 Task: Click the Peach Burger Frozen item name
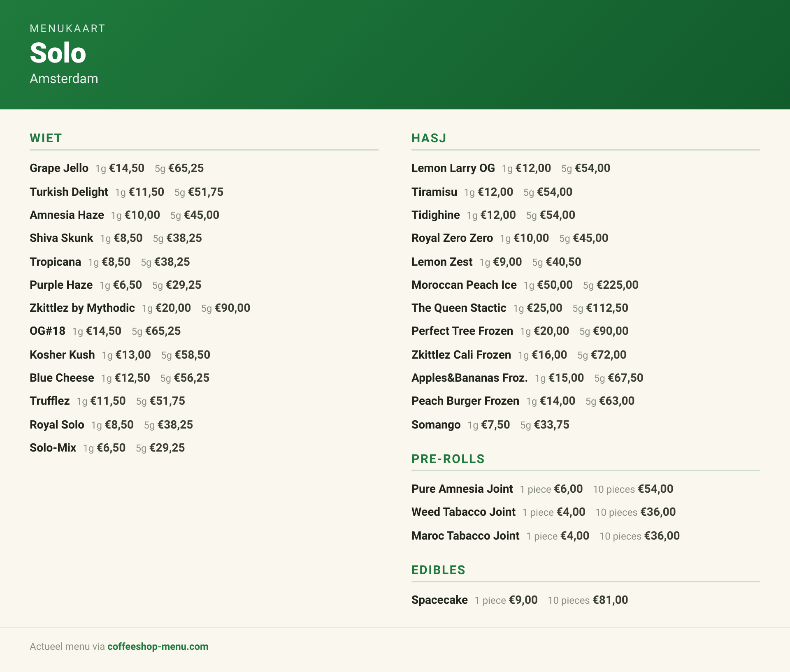(x=465, y=401)
